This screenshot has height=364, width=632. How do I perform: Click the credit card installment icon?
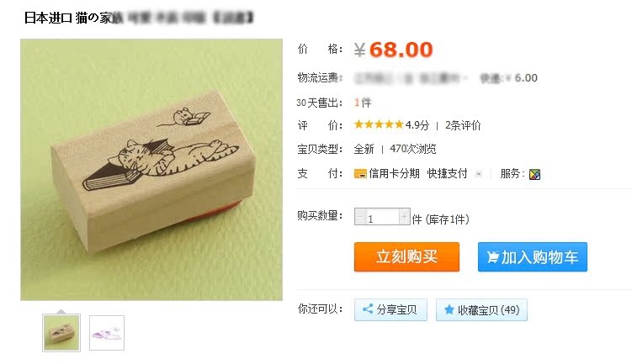pos(360,174)
